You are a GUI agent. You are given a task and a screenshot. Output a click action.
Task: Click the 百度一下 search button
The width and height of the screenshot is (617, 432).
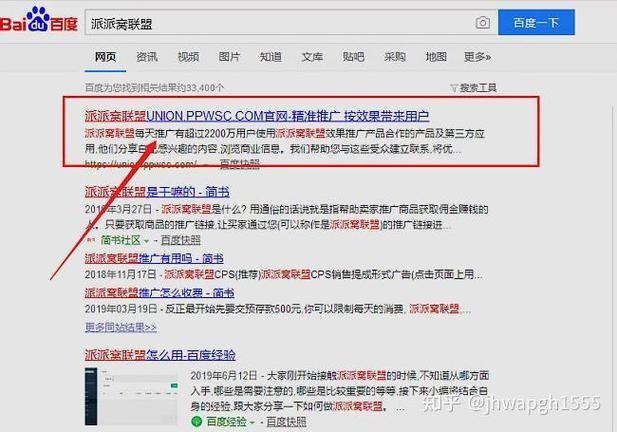(x=536, y=22)
